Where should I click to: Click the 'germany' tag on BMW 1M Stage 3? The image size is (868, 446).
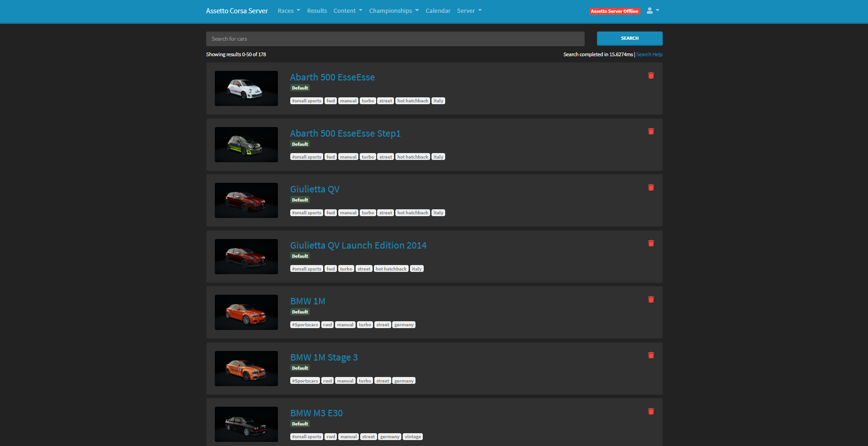point(404,381)
